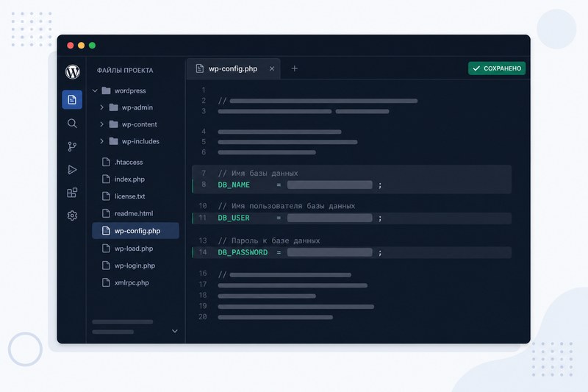Click the DB_NAME constant text
Screen dimensions: 588x392
[x=234, y=185]
